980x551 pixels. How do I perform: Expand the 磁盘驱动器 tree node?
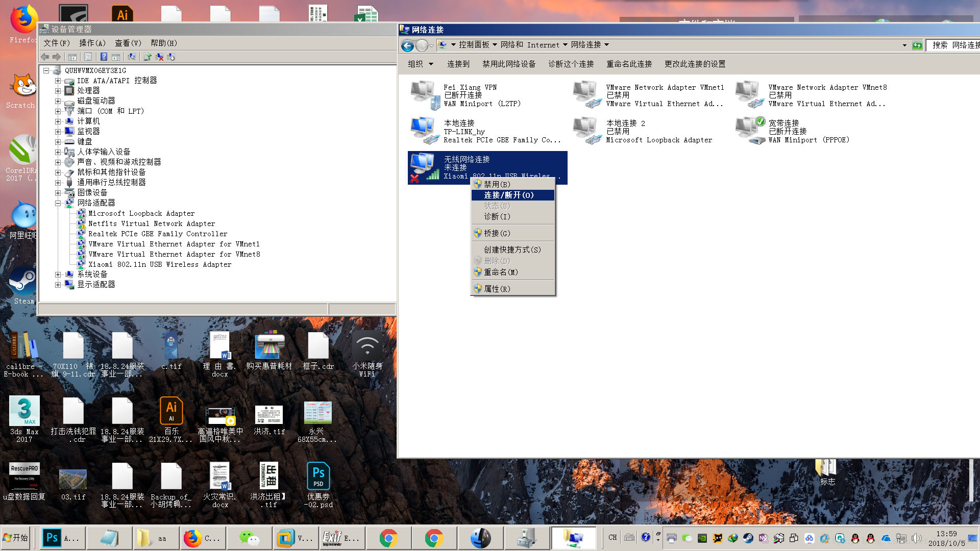click(x=58, y=101)
